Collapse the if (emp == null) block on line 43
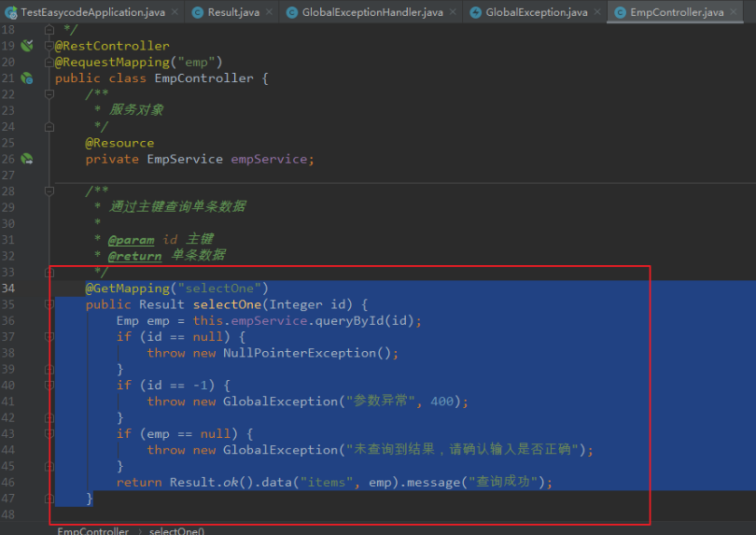Image resolution: width=756 pixels, height=535 pixels. [49, 433]
